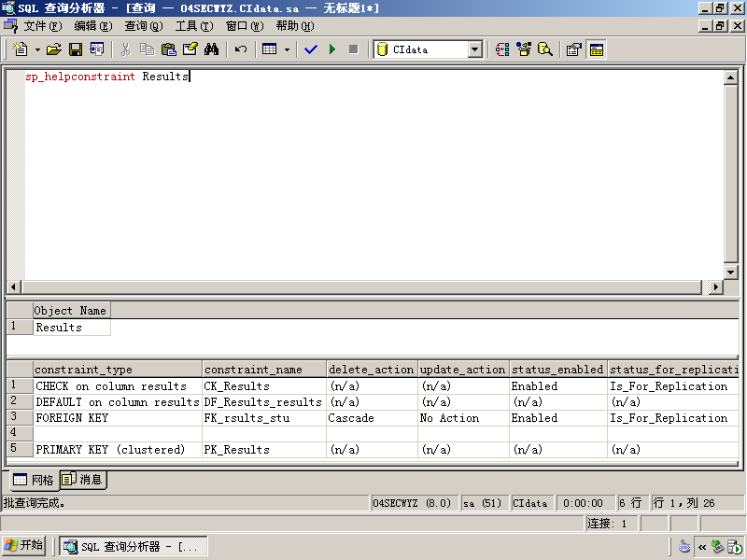The image size is (747, 560).
Task: Click the Cancel Query stop icon
Action: pos(354,49)
